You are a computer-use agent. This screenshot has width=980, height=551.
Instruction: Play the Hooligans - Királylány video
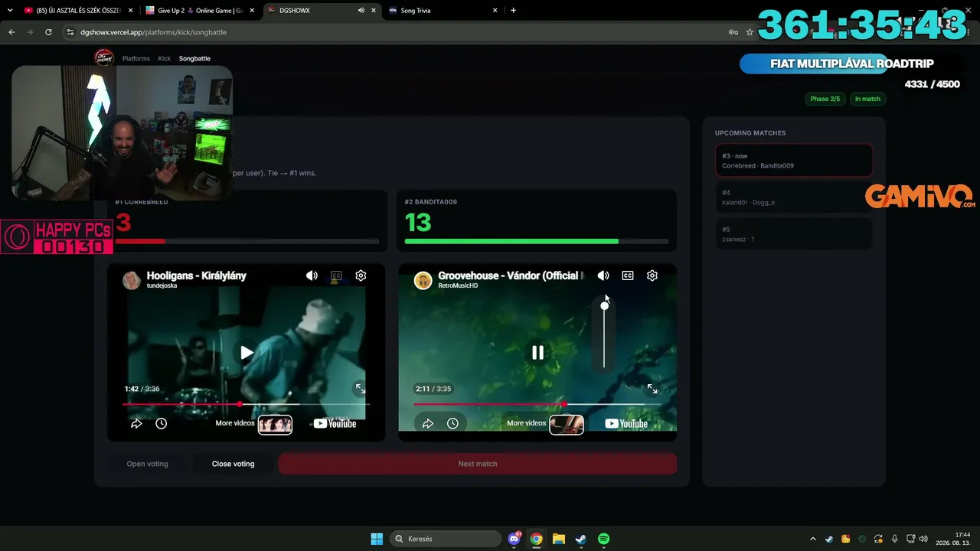(247, 353)
